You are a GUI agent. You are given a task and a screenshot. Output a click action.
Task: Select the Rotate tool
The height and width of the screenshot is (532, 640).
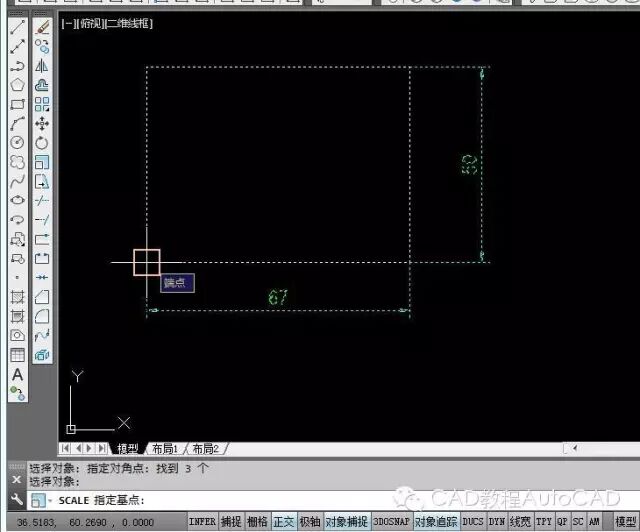[42, 142]
